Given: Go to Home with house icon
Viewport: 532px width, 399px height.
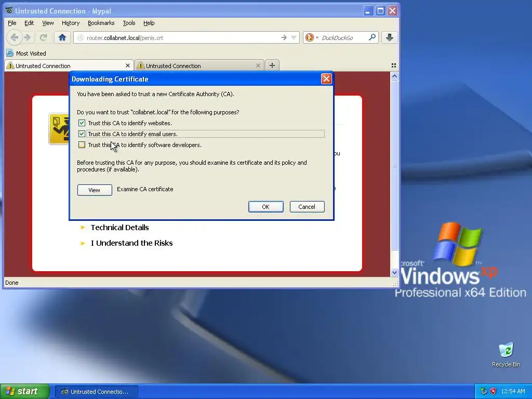Looking at the screenshot, I should (62, 37).
